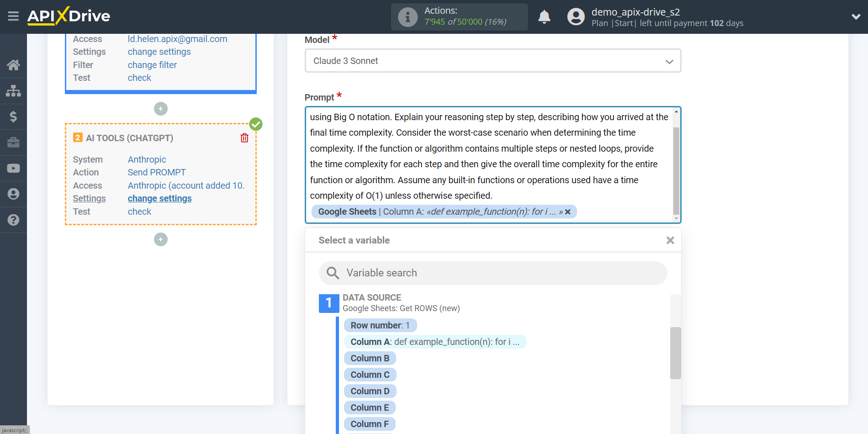The height and width of the screenshot is (434, 868).
Task: Select the Column B variable
Action: 370,358
